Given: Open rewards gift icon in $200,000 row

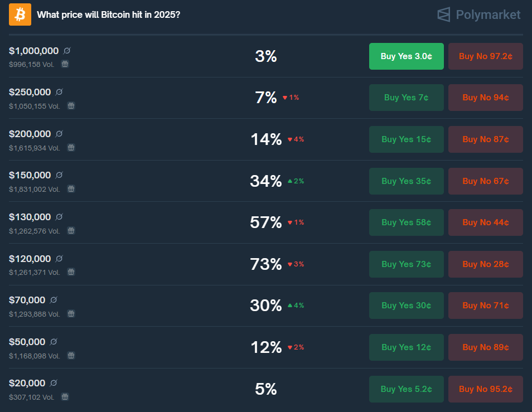Looking at the screenshot, I should 71,148.
